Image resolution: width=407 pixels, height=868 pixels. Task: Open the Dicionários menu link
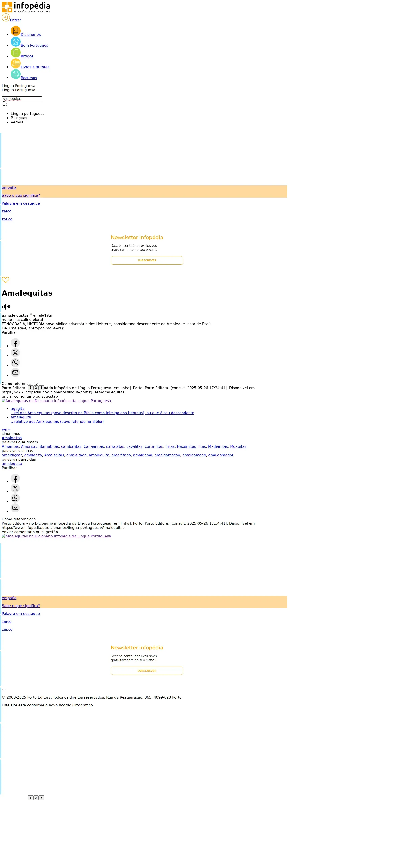(31, 35)
